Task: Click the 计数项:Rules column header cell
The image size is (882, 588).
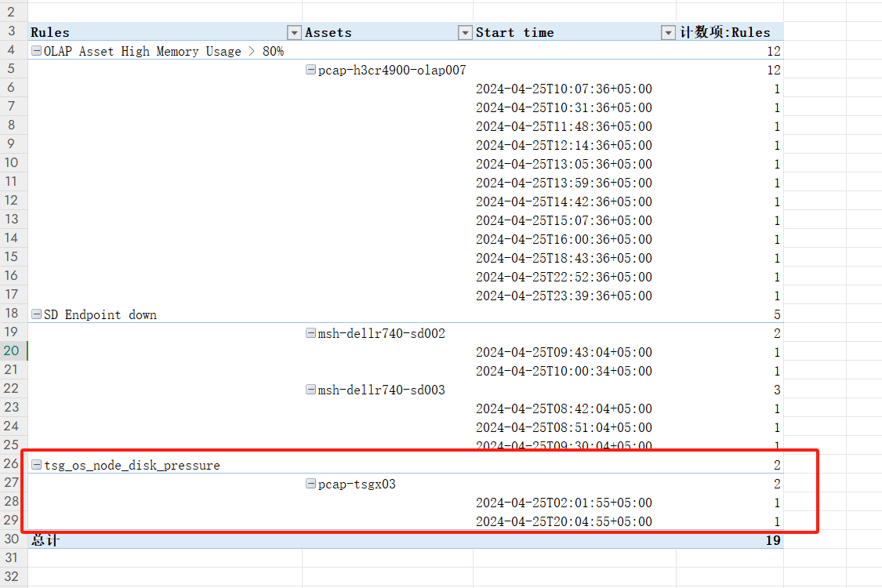Action: (x=725, y=33)
